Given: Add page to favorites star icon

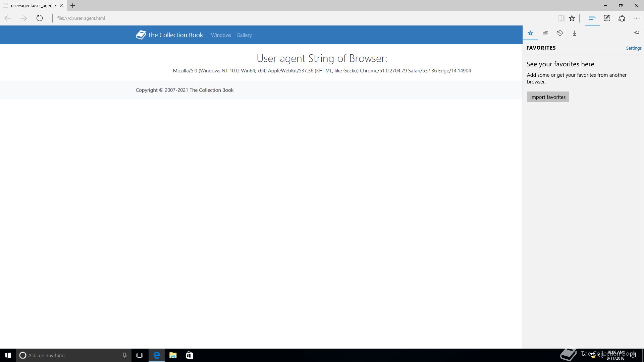Looking at the screenshot, I should [x=572, y=18].
